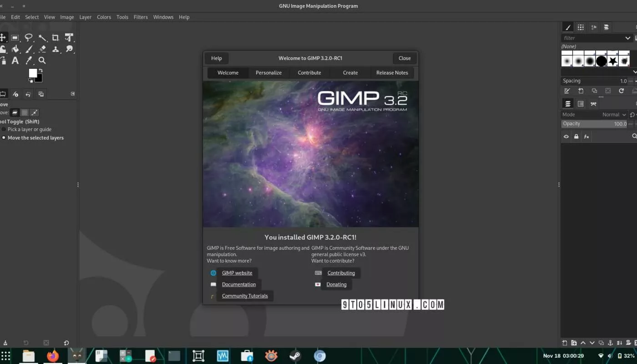Viewport: 637px width, 364px height.
Task: Switch to the Release Notes tab
Action: [x=392, y=73]
